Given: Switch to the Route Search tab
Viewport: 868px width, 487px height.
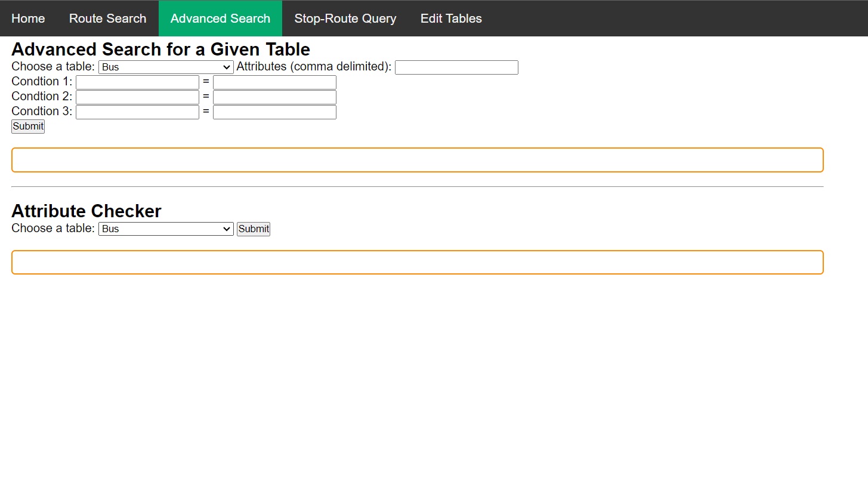Looking at the screenshot, I should point(107,18).
